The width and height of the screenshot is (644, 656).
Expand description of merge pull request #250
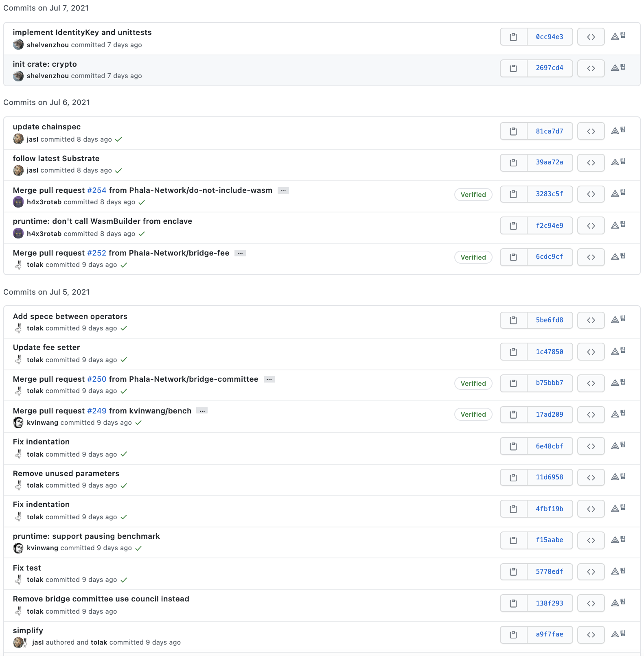(x=269, y=379)
